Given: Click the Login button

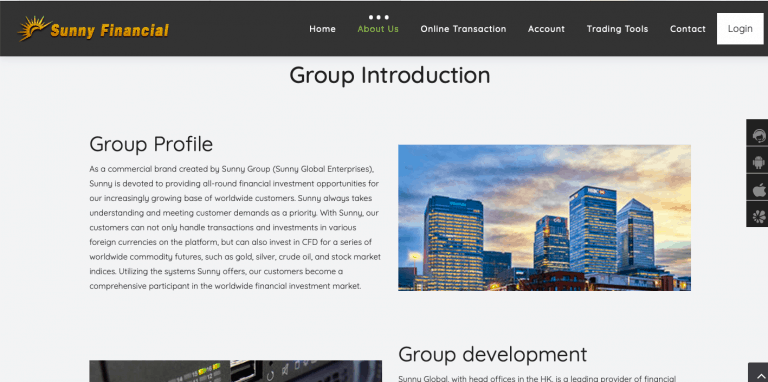Looking at the screenshot, I should tap(740, 28).
